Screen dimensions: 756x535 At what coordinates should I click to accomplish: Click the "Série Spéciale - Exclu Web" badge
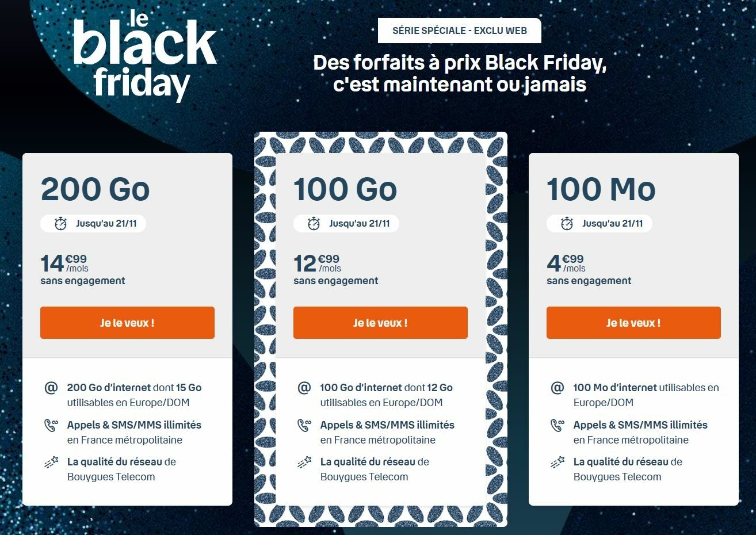[459, 30]
